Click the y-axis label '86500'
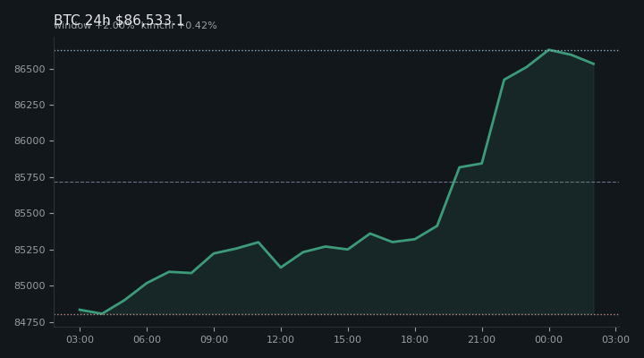The width and height of the screenshot is (644, 358). 30,69
